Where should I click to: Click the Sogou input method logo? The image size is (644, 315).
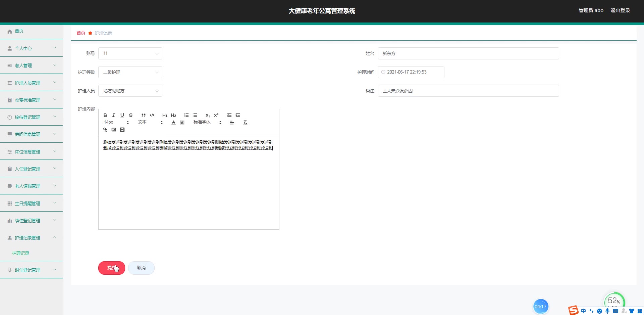tap(573, 310)
